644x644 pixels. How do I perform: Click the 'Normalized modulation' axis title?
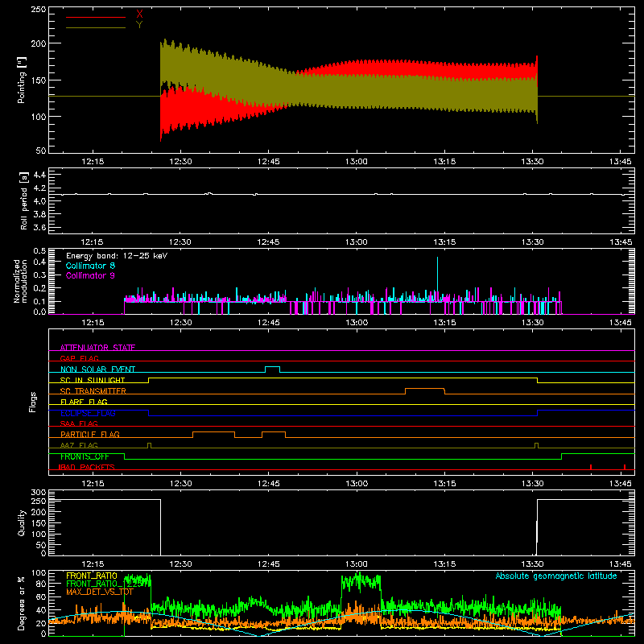pos(20,281)
